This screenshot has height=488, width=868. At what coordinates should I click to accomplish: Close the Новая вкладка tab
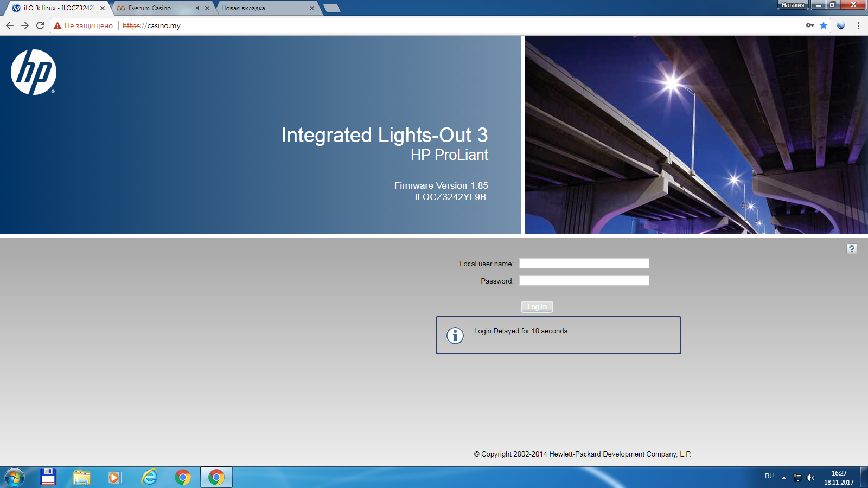pos(312,8)
